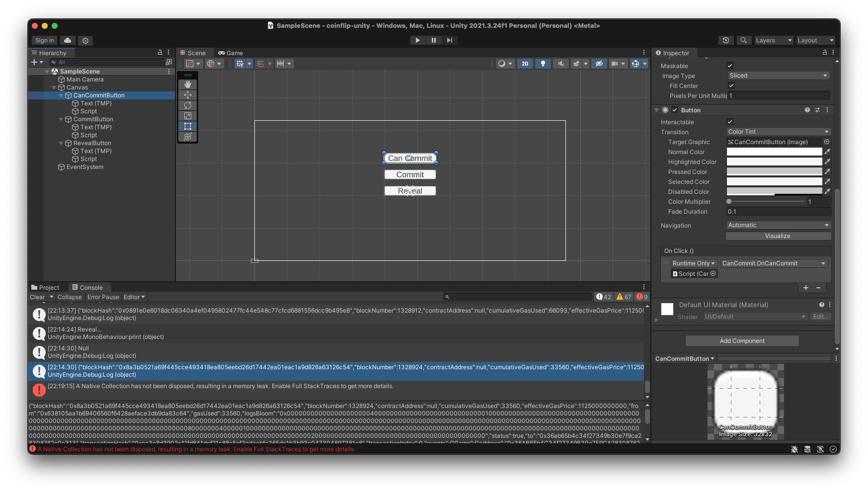
Task: Select the Rect tool
Action: click(x=188, y=126)
